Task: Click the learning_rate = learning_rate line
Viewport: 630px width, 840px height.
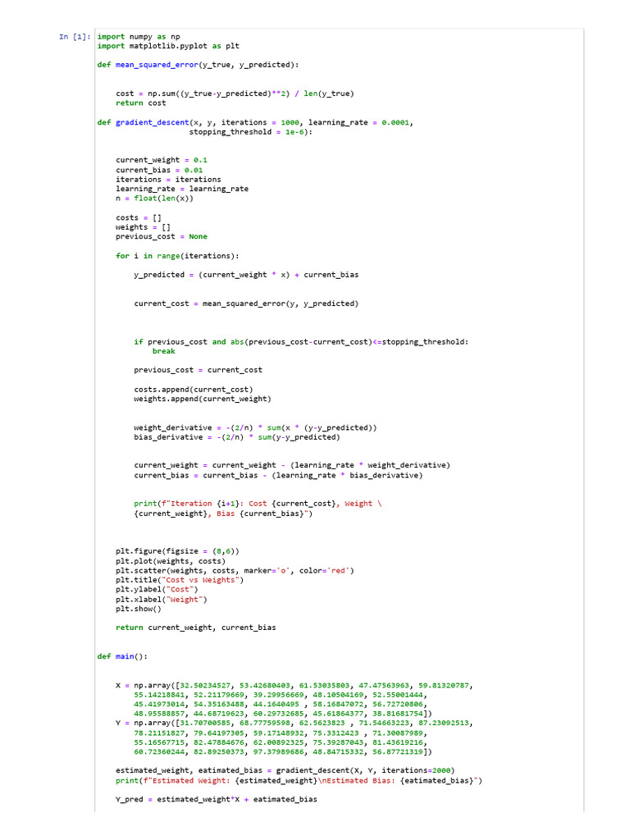Action: (x=182, y=189)
